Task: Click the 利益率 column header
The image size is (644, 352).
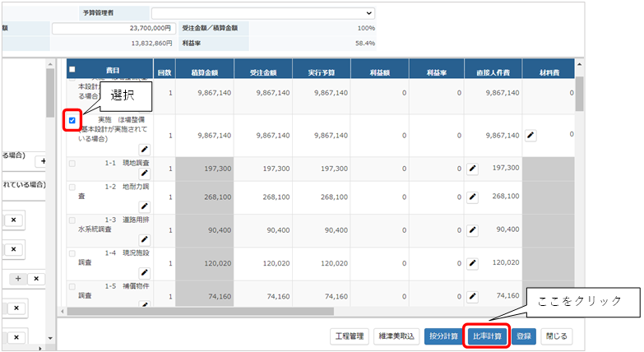Action: [436, 72]
